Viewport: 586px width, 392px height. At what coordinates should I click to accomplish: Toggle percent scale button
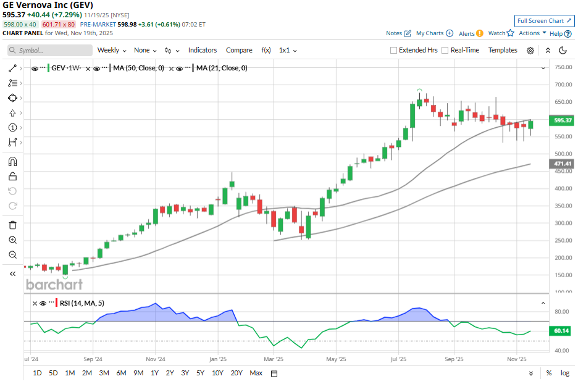point(548,373)
